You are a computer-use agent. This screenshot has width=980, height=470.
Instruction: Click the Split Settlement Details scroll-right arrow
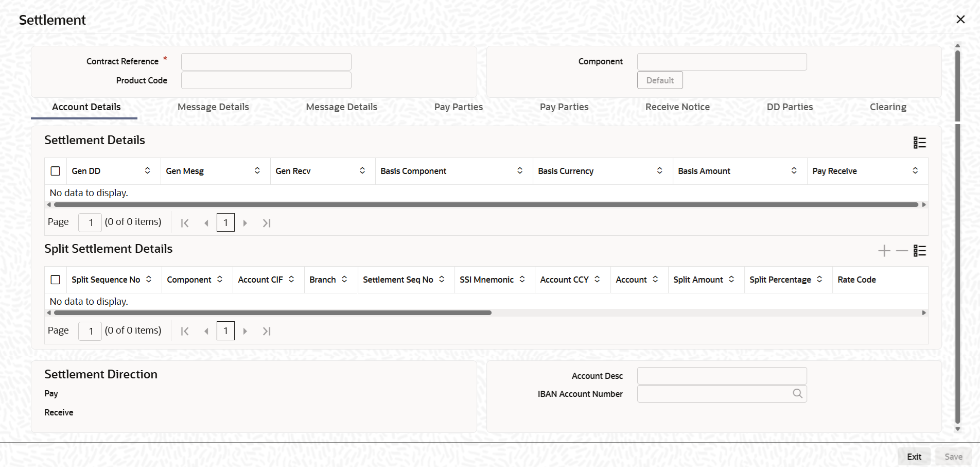(924, 313)
